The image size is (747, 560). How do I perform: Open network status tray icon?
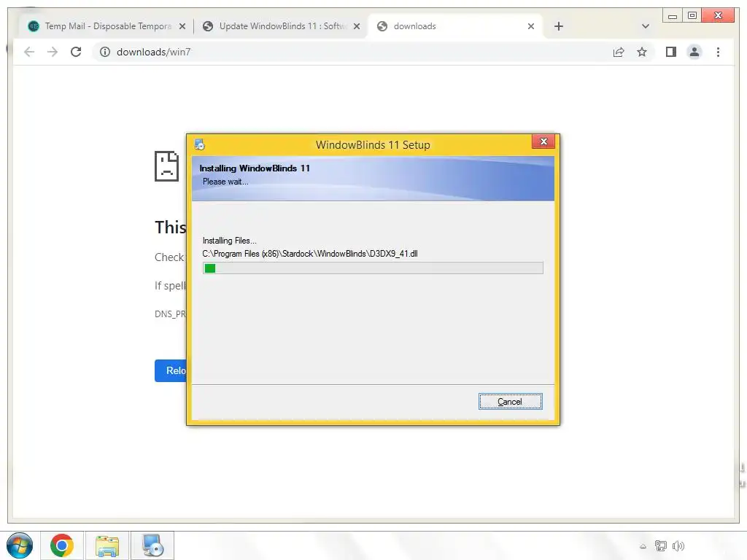pyautogui.click(x=661, y=545)
